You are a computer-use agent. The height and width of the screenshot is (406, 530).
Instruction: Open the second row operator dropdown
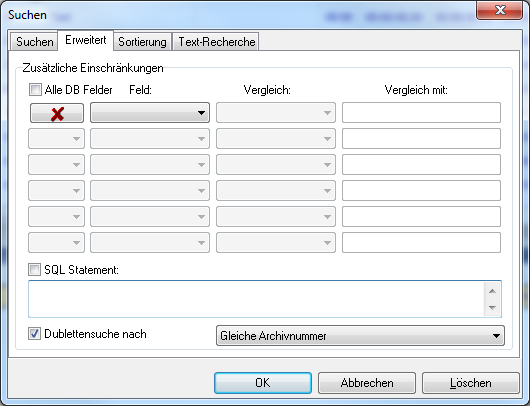pos(56,139)
